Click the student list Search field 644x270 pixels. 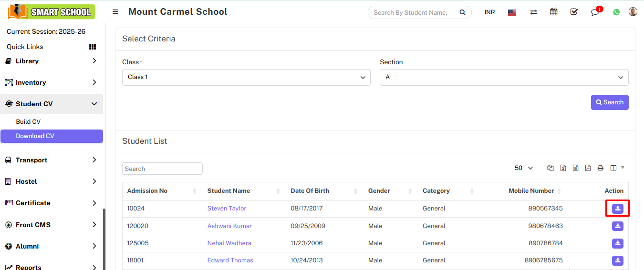pos(162,169)
